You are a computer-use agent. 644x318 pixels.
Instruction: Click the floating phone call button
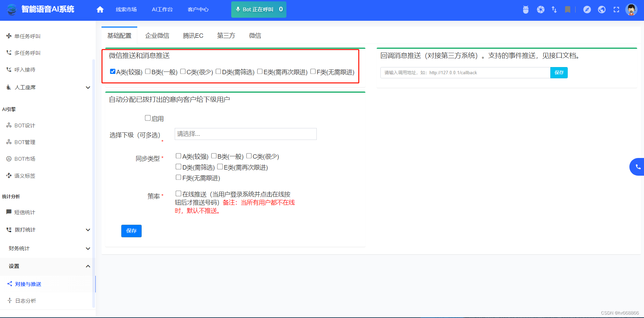pyautogui.click(x=638, y=167)
